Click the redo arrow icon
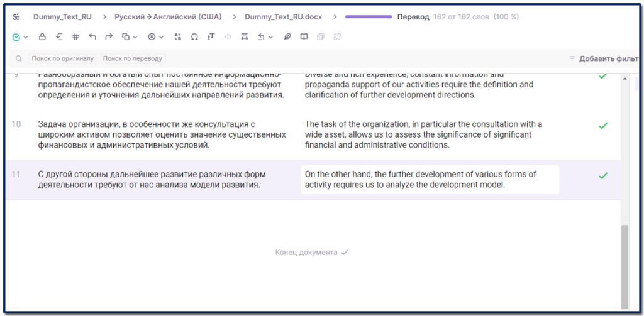Image resolution: width=644 pixels, height=316 pixels. [109, 37]
